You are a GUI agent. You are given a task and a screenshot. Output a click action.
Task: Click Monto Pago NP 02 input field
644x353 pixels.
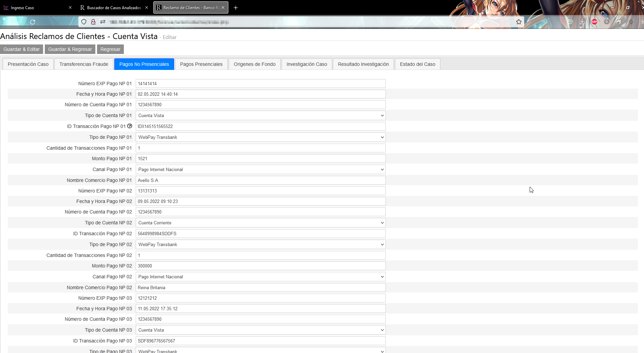tap(261, 266)
